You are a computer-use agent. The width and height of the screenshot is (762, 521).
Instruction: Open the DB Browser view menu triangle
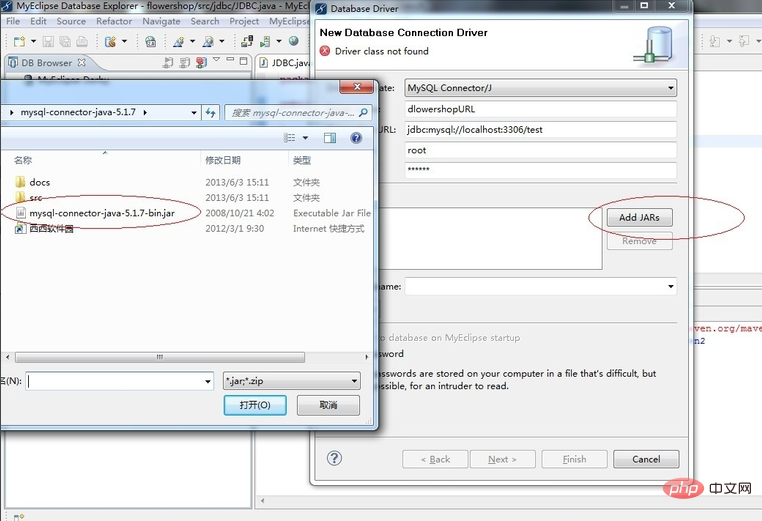click(216, 59)
